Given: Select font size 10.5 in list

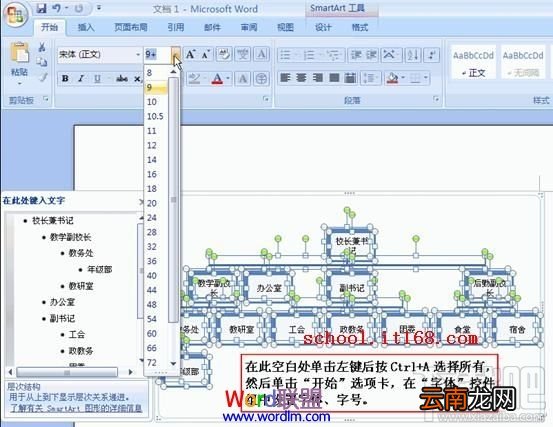Looking at the screenshot, I should (x=156, y=116).
